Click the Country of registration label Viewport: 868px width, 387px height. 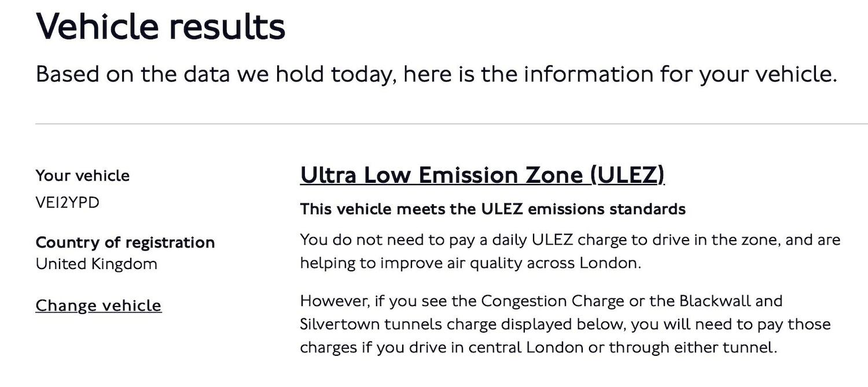pyautogui.click(x=125, y=242)
